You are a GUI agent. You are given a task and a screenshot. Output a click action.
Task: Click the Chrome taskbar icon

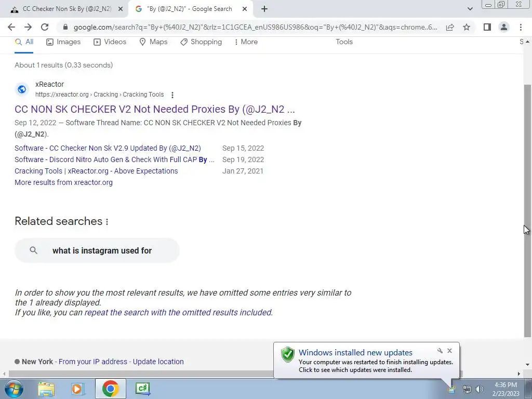pos(110,389)
